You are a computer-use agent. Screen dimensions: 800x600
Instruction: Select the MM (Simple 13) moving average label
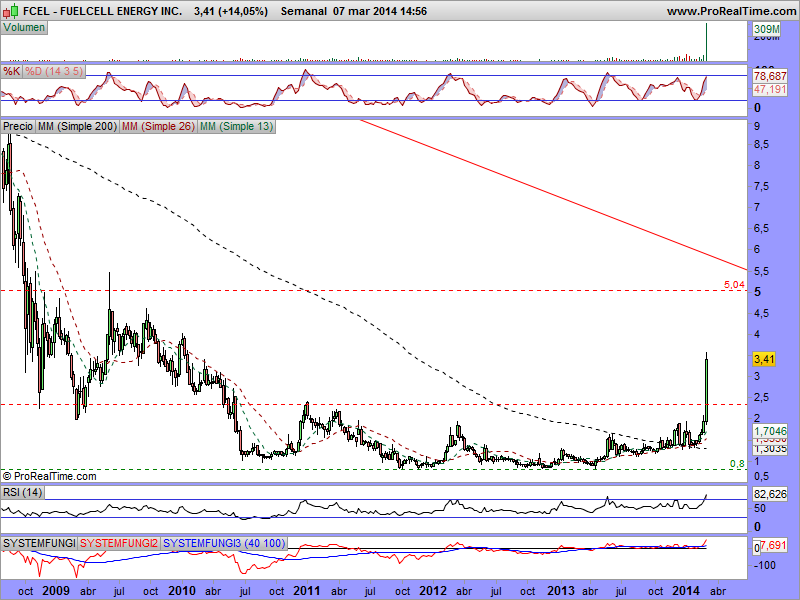click(236, 126)
